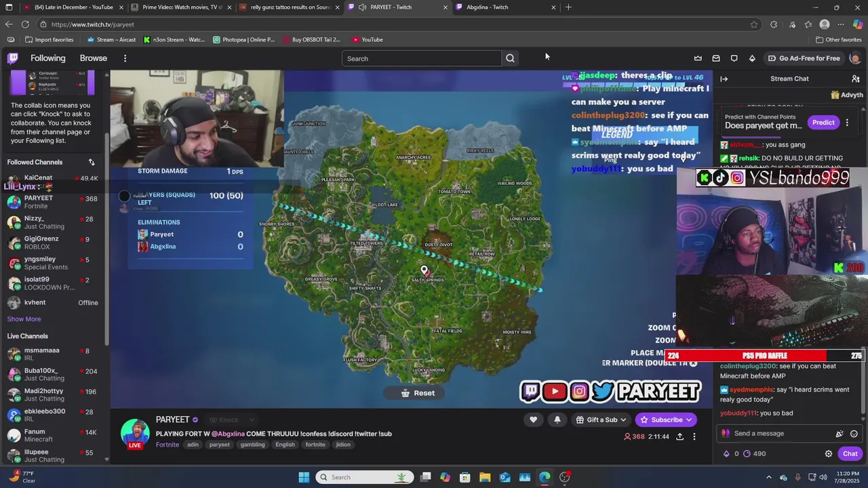The height and width of the screenshot is (488, 868).
Task: Open the Edge Copilot icon
Action: click(x=858, y=24)
